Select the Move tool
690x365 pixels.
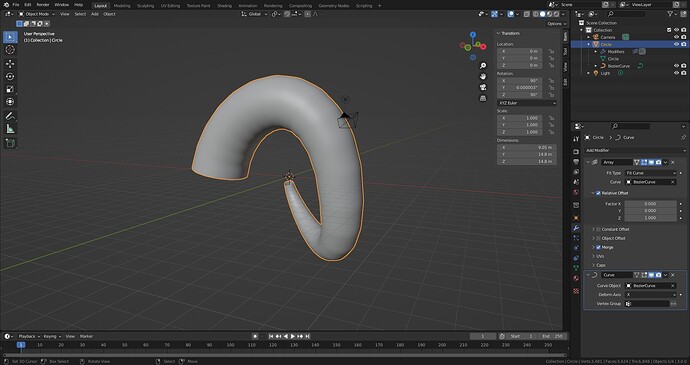[x=10, y=64]
